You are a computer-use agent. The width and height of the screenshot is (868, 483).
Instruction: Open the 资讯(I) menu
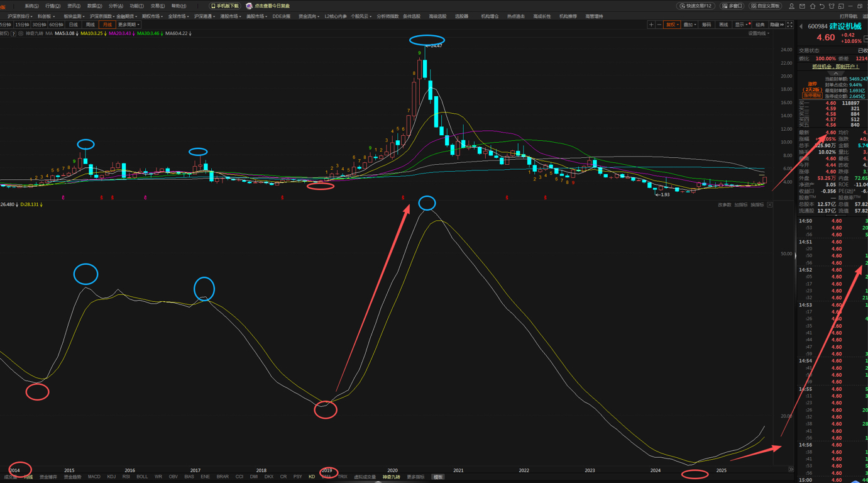pyautogui.click(x=74, y=6)
